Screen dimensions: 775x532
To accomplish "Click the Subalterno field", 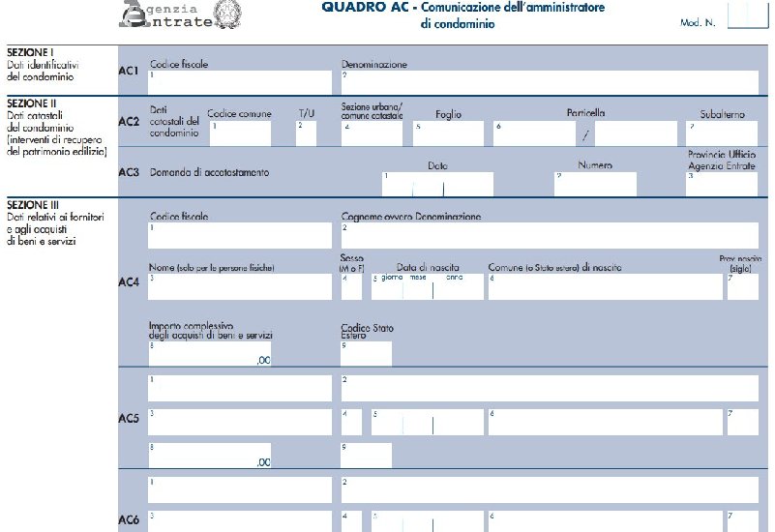I will coord(721,133).
